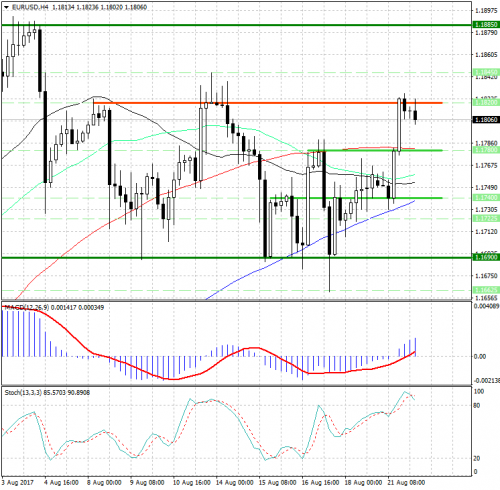The width and height of the screenshot is (500, 490).
Task: Open the chart dropdown arrow beside EURUSD,H4
Action: [x=6, y=7]
